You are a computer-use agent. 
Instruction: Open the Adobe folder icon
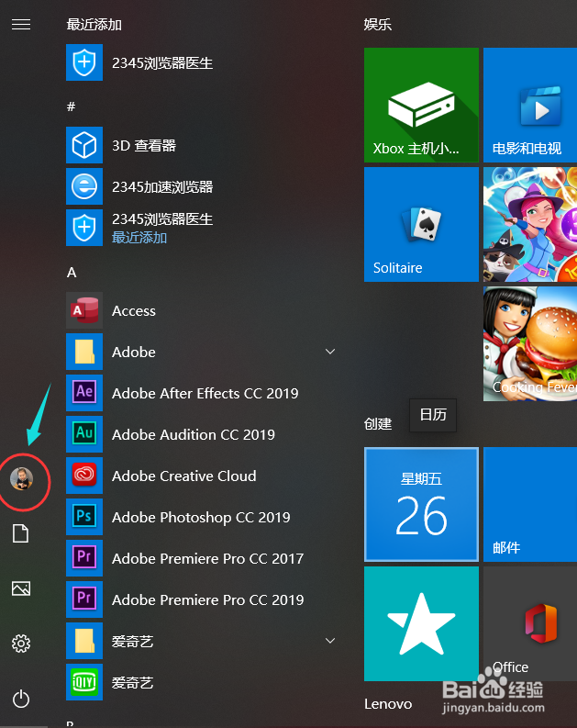click(84, 352)
